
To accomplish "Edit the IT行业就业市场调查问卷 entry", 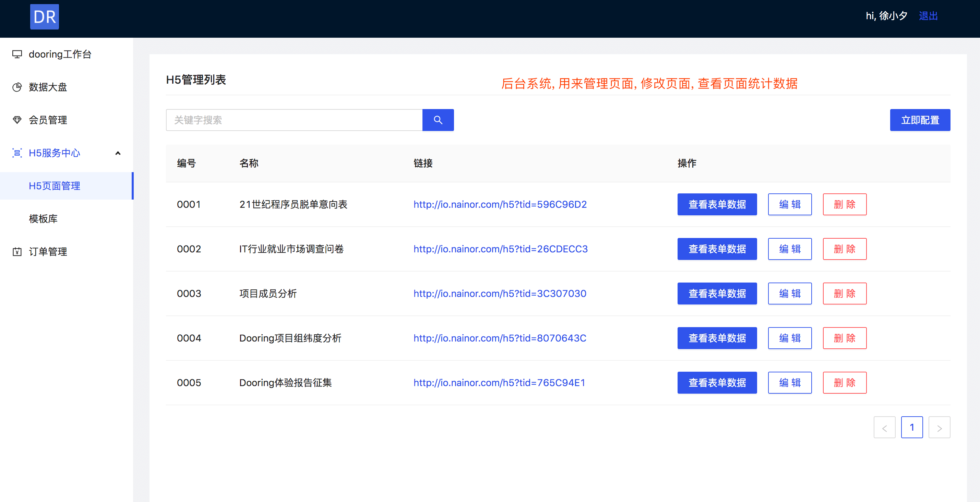I will [x=789, y=249].
